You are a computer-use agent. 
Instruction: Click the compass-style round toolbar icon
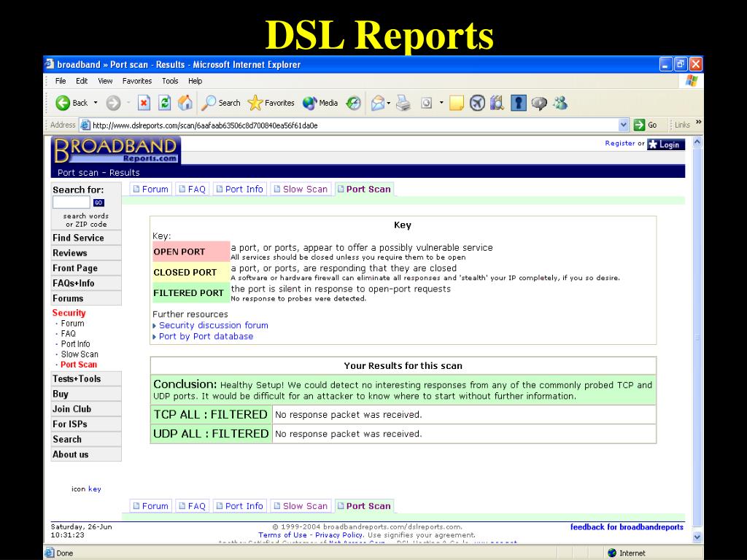(x=477, y=103)
